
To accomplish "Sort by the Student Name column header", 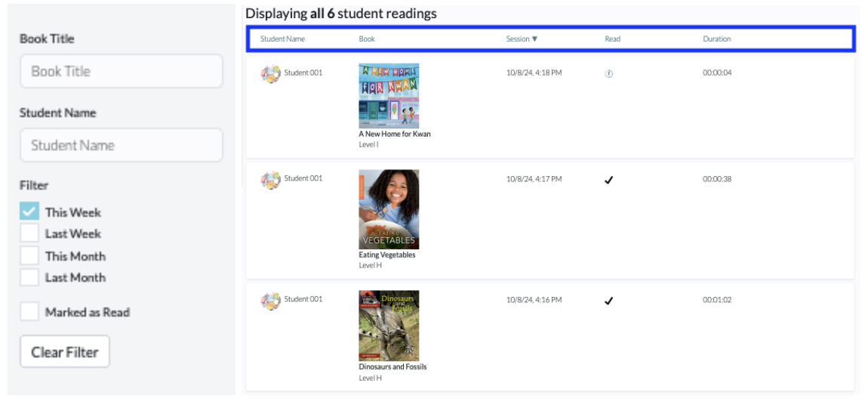I will tap(282, 39).
